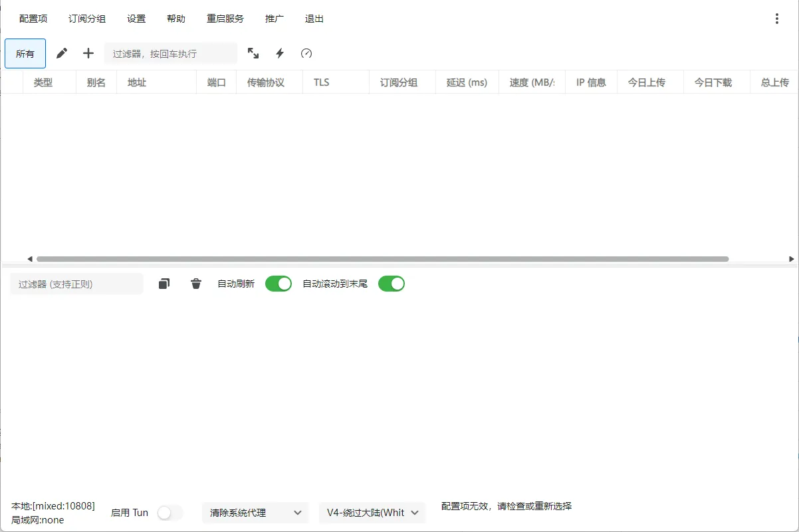Enable the 启用 Tun switch
Screen dimensions: 799x532
pyautogui.click(x=170, y=513)
